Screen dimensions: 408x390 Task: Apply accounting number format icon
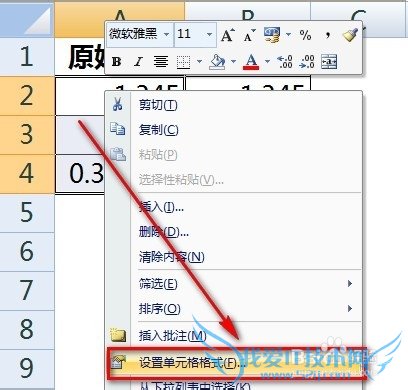pos(272,35)
